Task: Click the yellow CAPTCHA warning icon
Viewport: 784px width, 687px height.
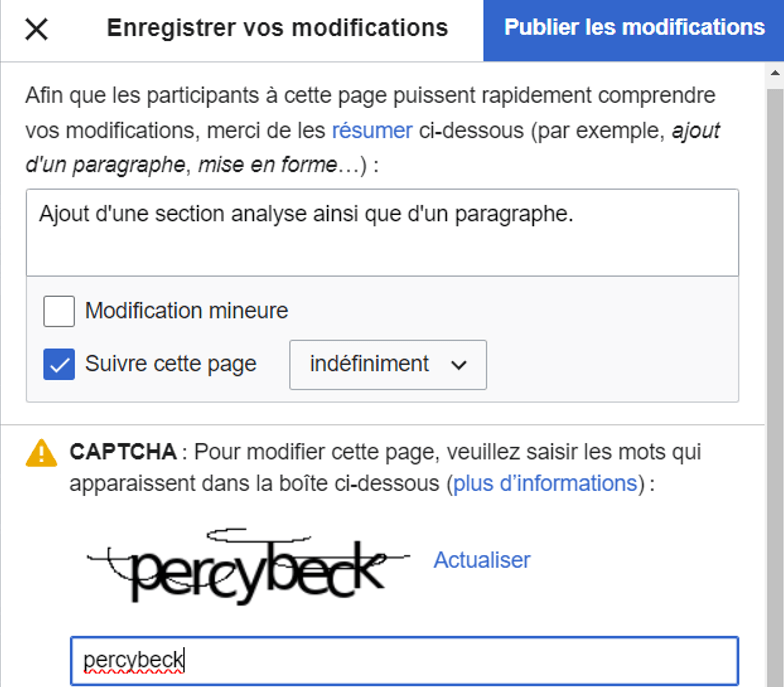Action: click(x=42, y=453)
